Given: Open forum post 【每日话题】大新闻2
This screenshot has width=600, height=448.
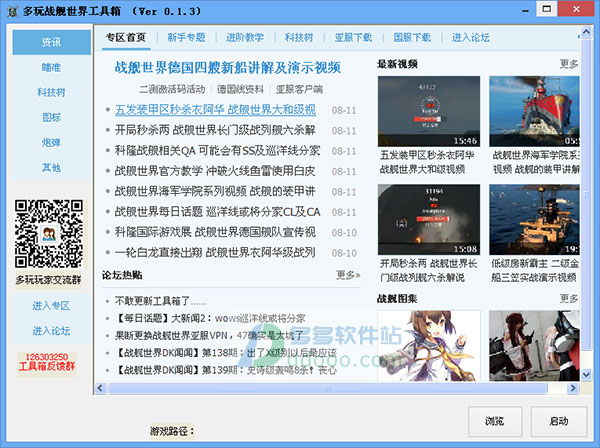Looking at the screenshot, I should (x=210, y=318).
